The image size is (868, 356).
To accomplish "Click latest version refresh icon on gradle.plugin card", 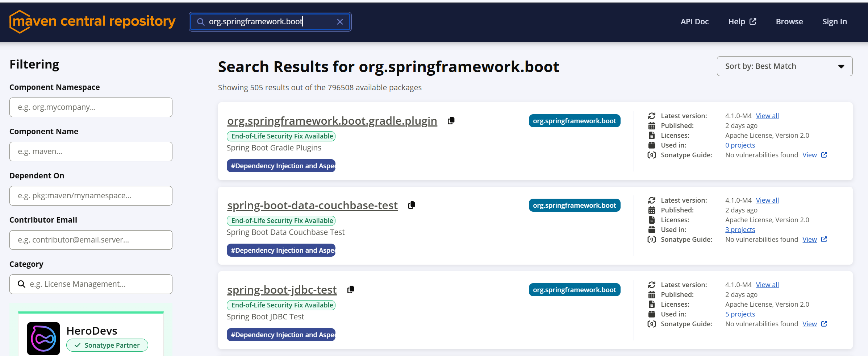I will 652,116.
